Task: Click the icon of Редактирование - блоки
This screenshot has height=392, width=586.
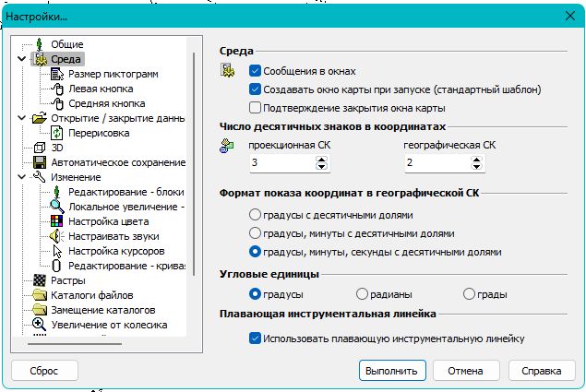Action: click(57, 192)
